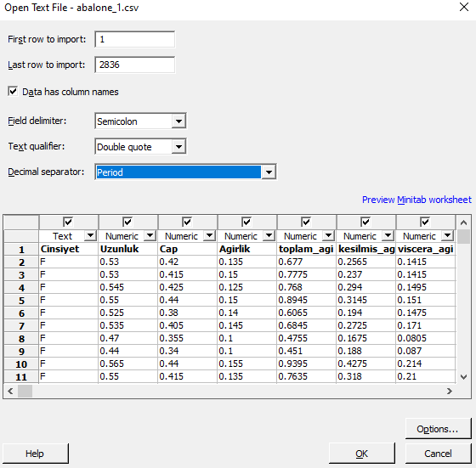Open data type dropdown for Agirlik column
Viewport: 476px width, 468px height.
pyautogui.click(x=269, y=235)
